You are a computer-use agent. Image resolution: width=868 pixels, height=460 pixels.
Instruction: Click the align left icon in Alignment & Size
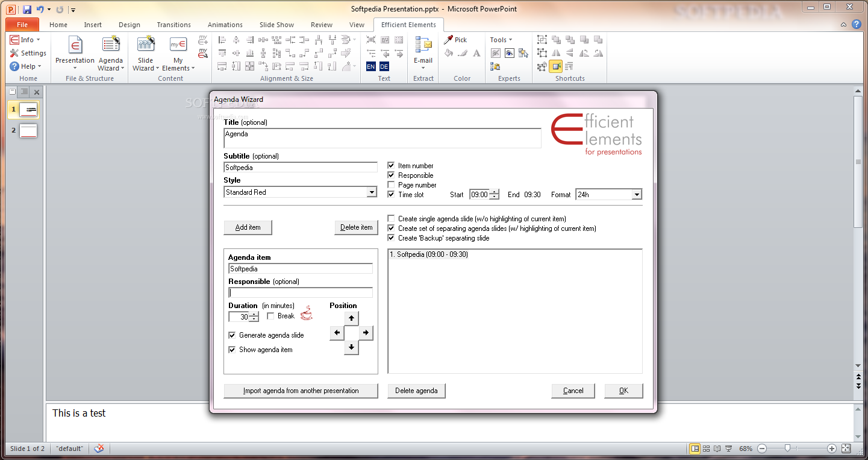click(222, 40)
